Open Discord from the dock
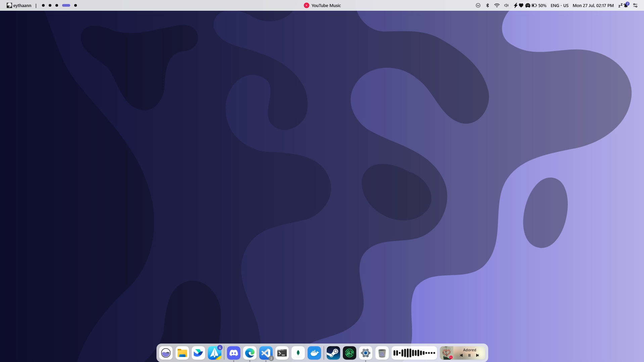644x362 pixels. pyautogui.click(x=234, y=353)
